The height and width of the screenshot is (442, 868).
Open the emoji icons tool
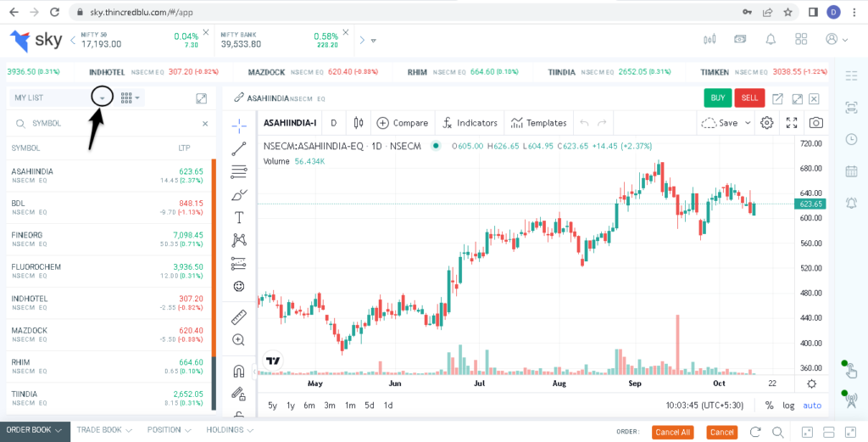(239, 287)
